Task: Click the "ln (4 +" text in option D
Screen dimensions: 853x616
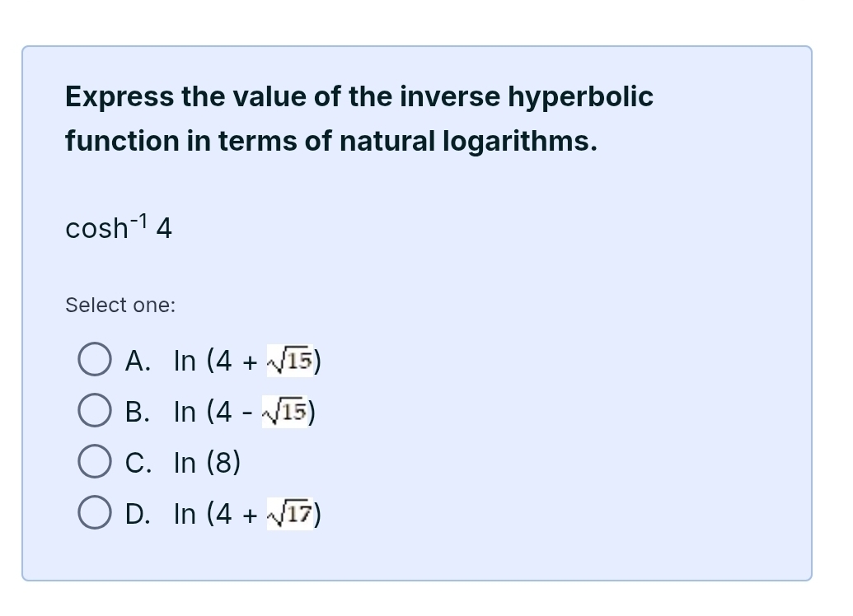Action: [216, 515]
